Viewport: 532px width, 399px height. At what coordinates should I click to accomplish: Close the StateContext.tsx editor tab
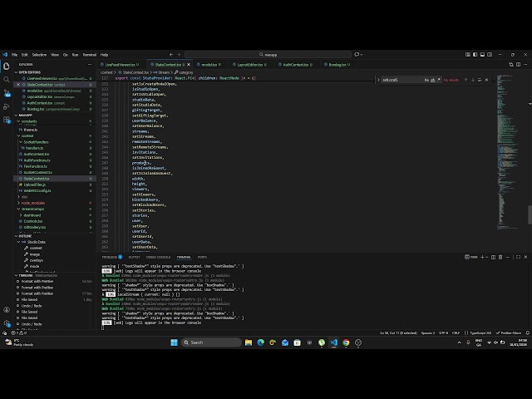(x=189, y=65)
